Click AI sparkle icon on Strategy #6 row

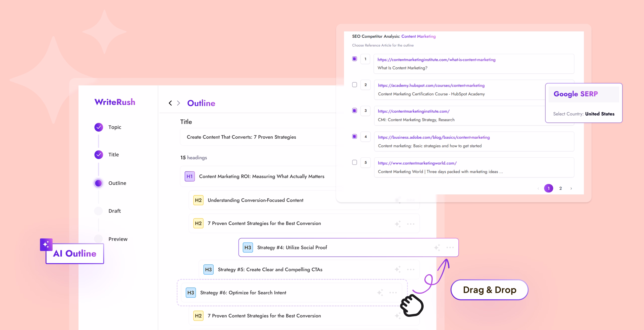click(380, 293)
